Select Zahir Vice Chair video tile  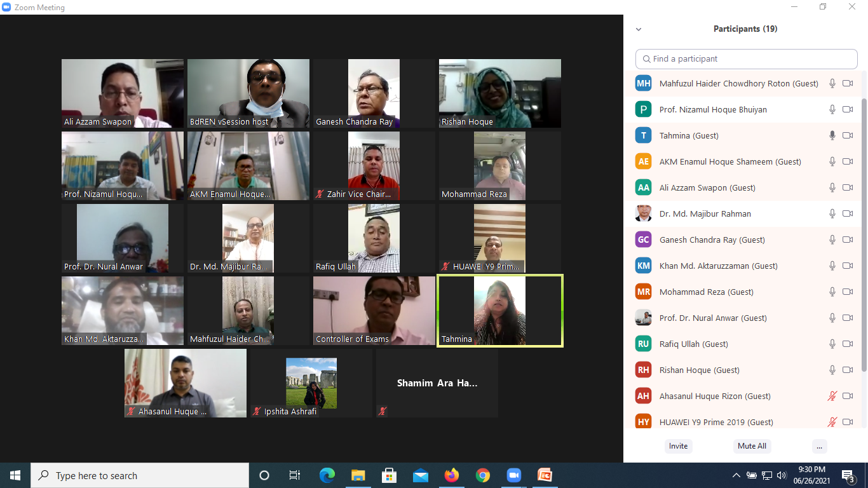coord(374,166)
